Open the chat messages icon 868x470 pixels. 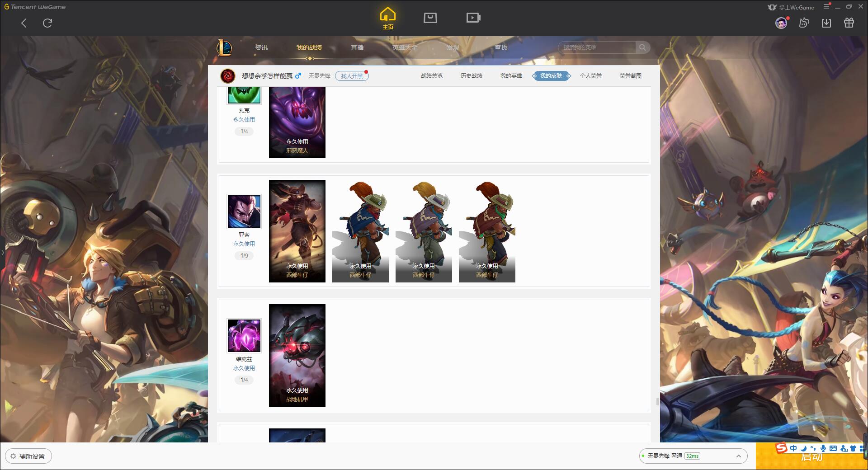[x=804, y=23]
